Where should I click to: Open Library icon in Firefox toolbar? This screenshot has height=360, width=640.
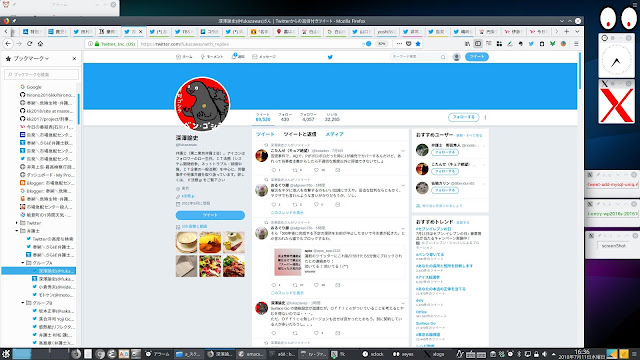click(x=467, y=44)
